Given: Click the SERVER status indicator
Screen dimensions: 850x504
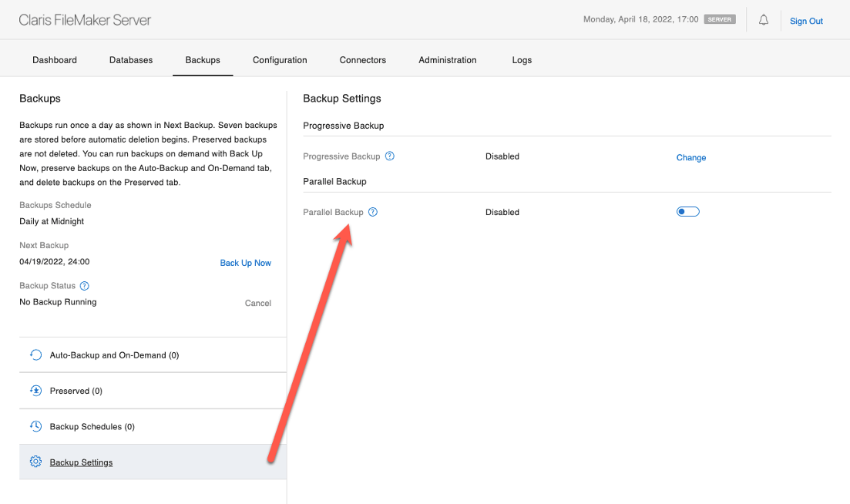Looking at the screenshot, I should [x=719, y=19].
